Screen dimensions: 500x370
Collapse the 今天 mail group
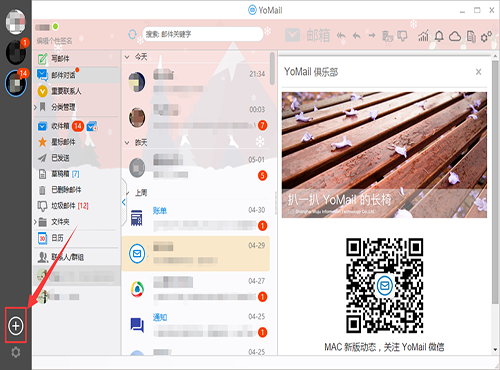[127, 57]
